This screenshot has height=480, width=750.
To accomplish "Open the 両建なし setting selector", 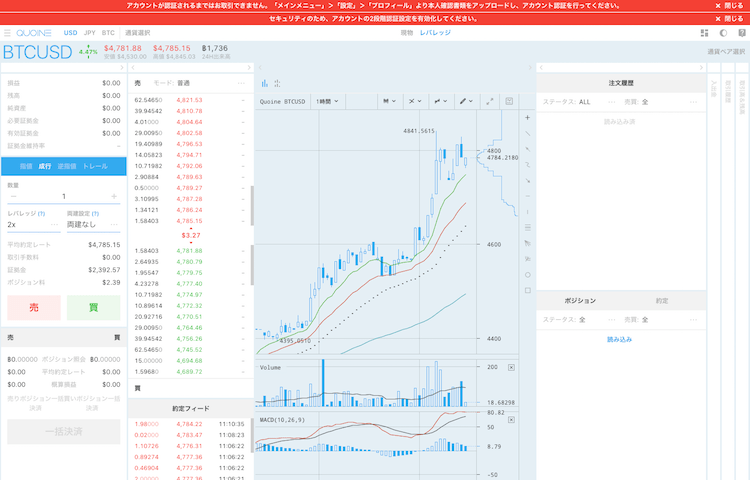I will pyautogui.click(x=93, y=225).
